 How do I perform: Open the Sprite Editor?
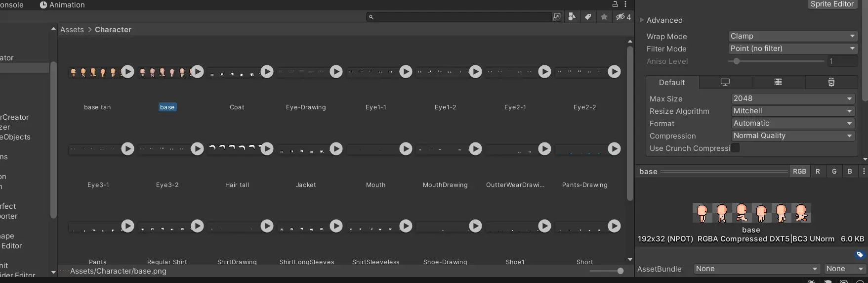[832, 4]
